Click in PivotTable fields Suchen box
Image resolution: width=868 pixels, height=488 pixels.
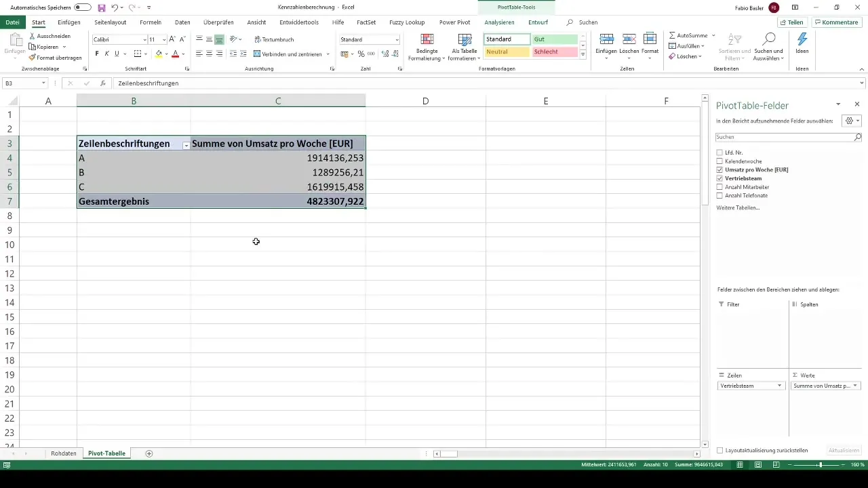[x=788, y=137]
